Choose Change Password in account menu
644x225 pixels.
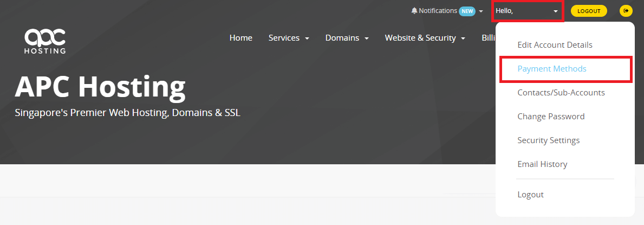(551, 117)
